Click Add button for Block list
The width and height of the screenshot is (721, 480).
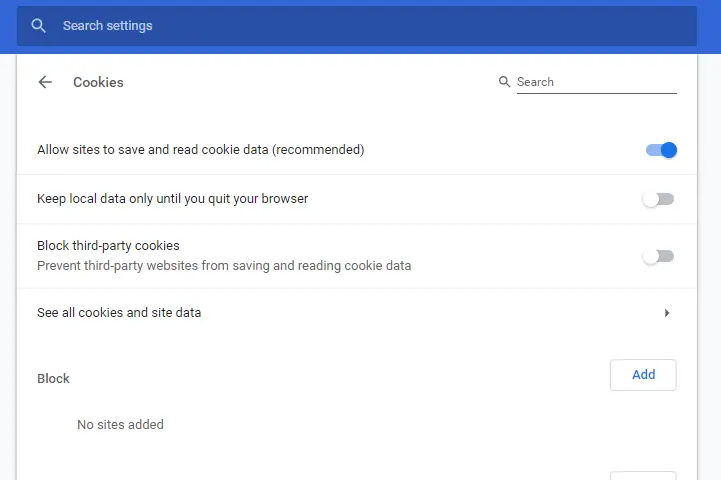(643, 375)
